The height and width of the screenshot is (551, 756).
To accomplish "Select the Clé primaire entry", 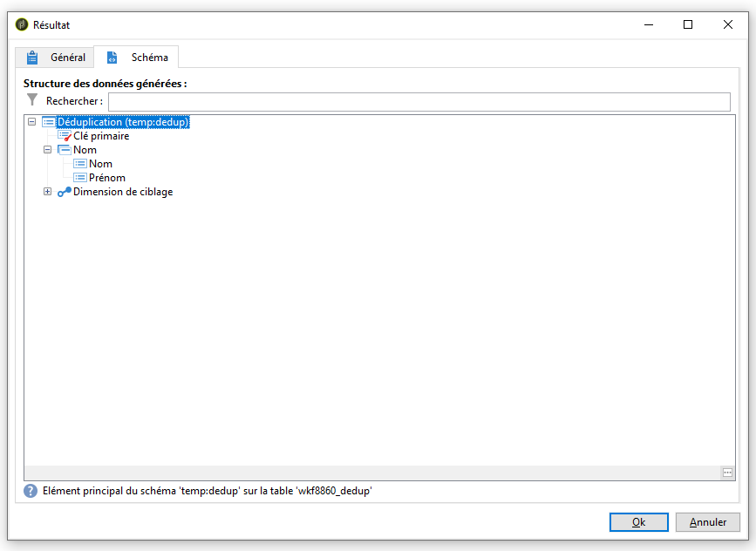I will (x=101, y=136).
